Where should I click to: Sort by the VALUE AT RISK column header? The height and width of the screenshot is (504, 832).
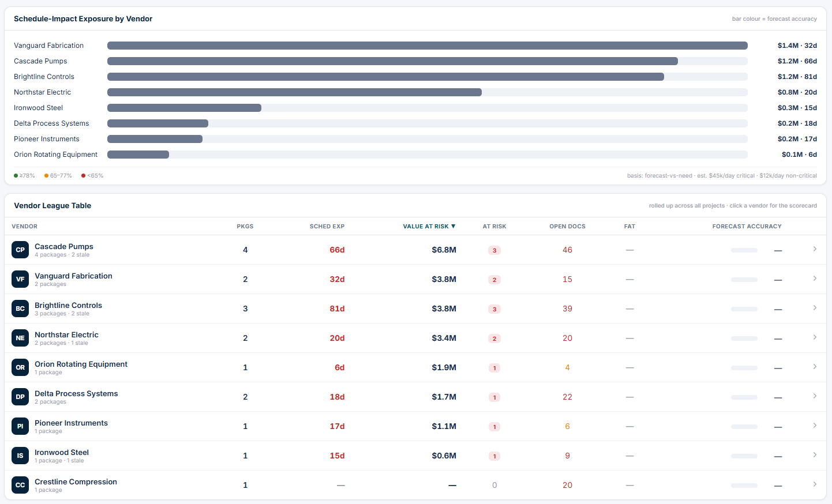click(x=429, y=227)
